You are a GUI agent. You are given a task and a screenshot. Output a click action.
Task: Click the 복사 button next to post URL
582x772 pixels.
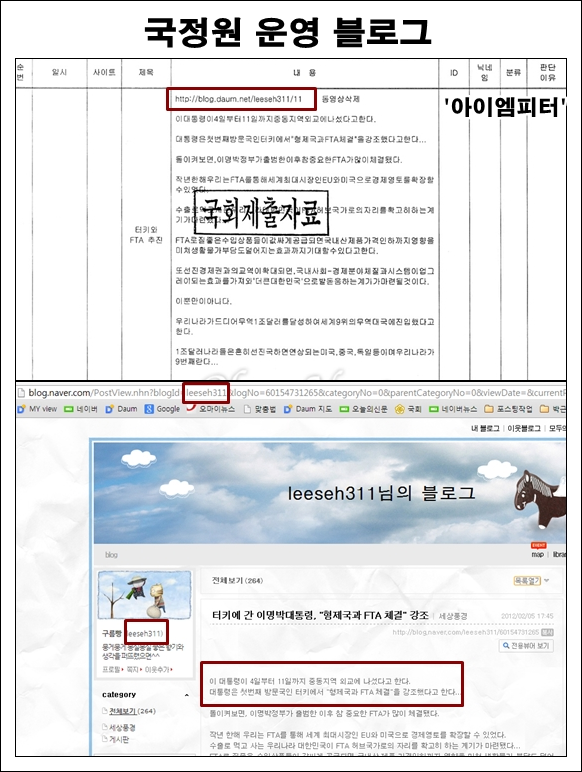pos(547,632)
